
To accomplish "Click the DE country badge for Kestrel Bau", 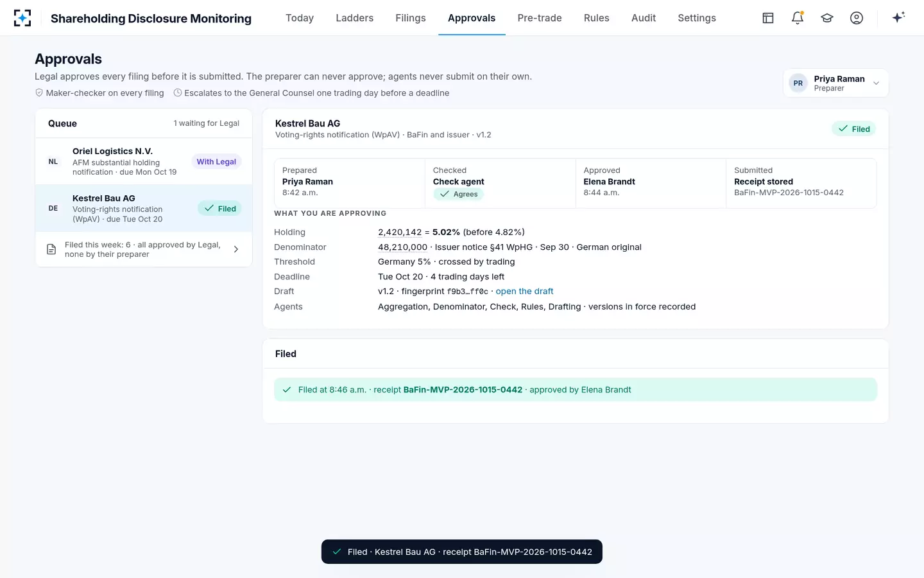I will click(x=53, y=208).
